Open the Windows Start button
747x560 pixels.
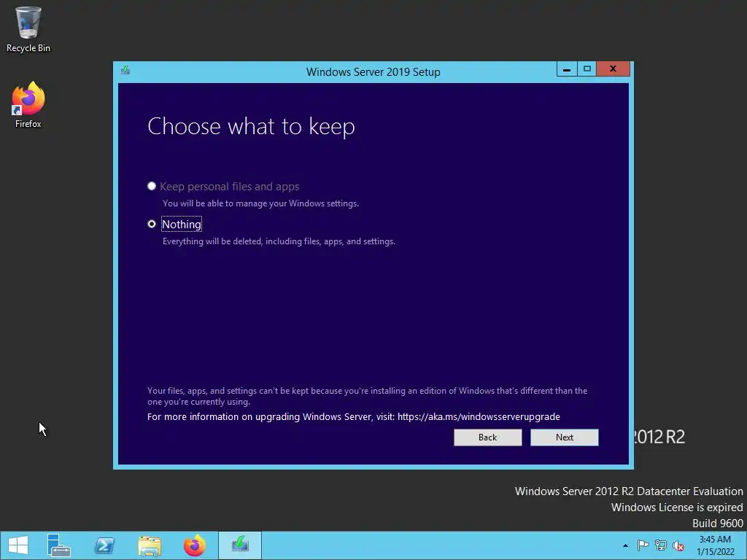[18, 545]
